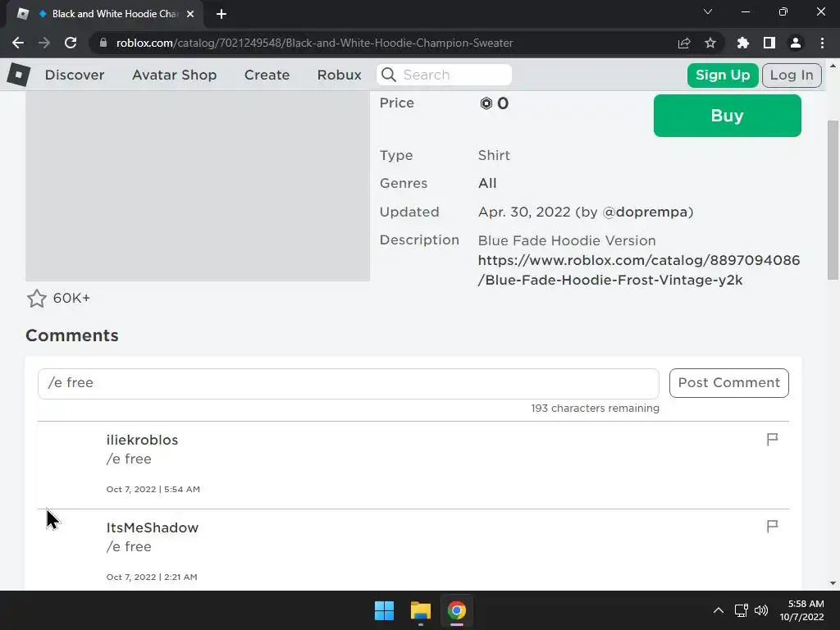Click the Post Comment button

pyautogui.click(x=728, y=383)
